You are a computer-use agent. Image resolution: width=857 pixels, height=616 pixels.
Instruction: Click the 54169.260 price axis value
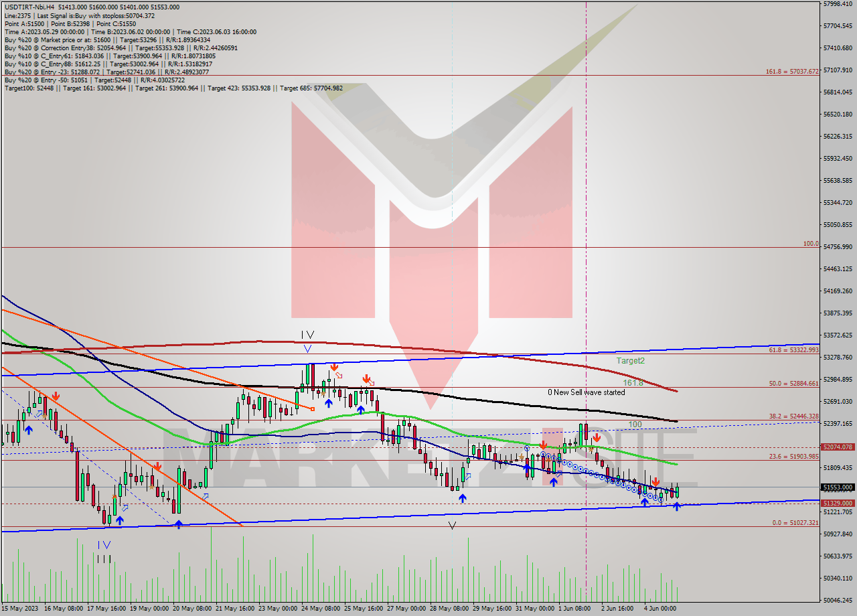click(x=838, y=291)
